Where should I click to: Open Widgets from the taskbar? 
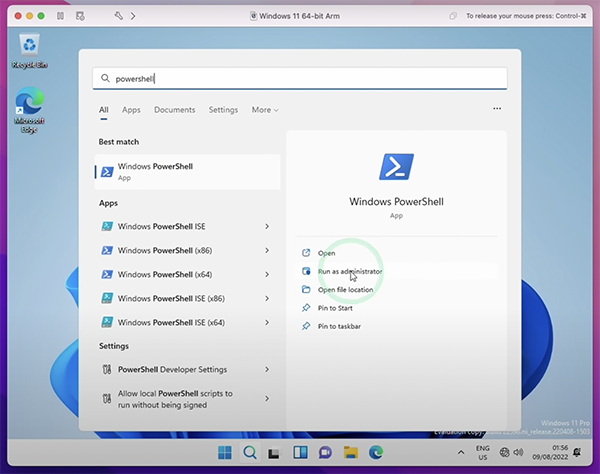tap(300, 453)
